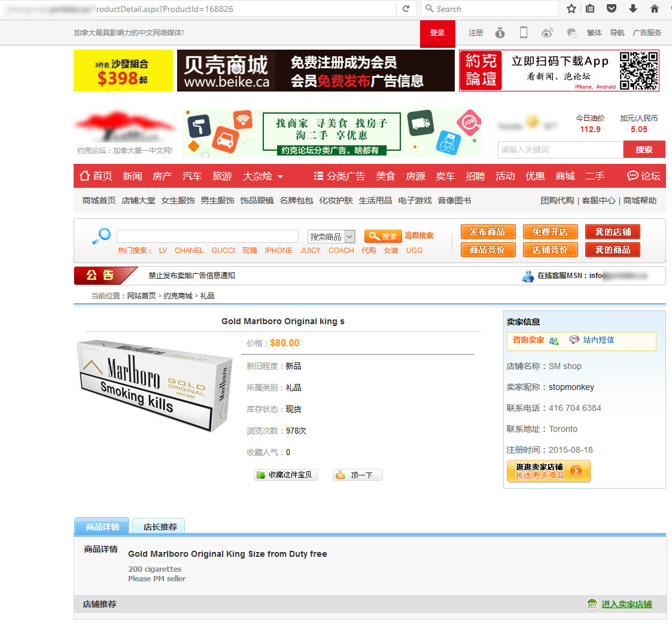
Task: Click the 顶一下 thumbs-up button
Action: (357, 475)
